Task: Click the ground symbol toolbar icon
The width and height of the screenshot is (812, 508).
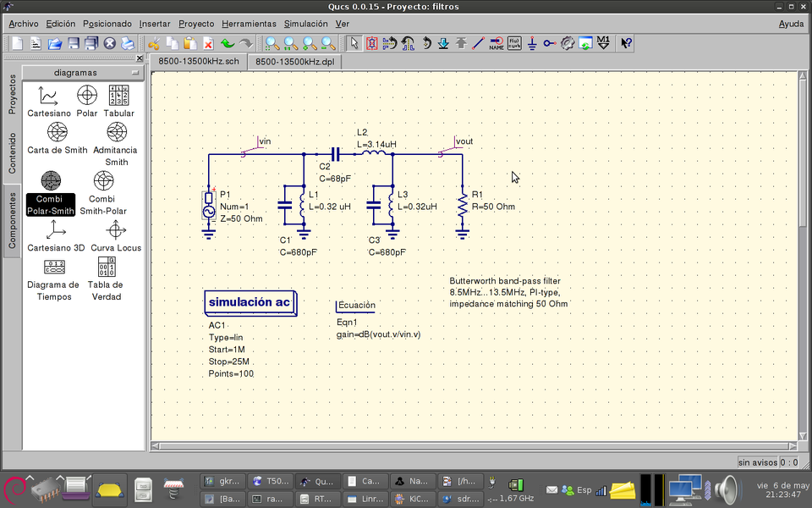Action: (x=532, y=42)
